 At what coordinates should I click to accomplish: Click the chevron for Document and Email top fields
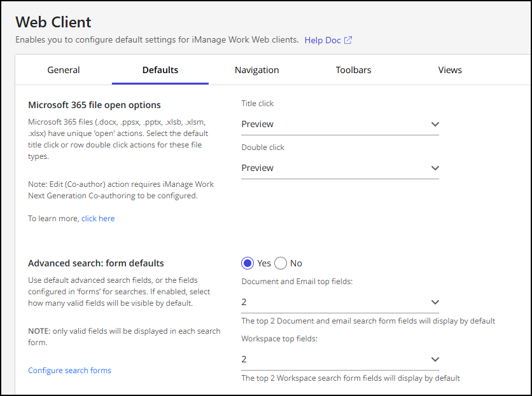435,302
